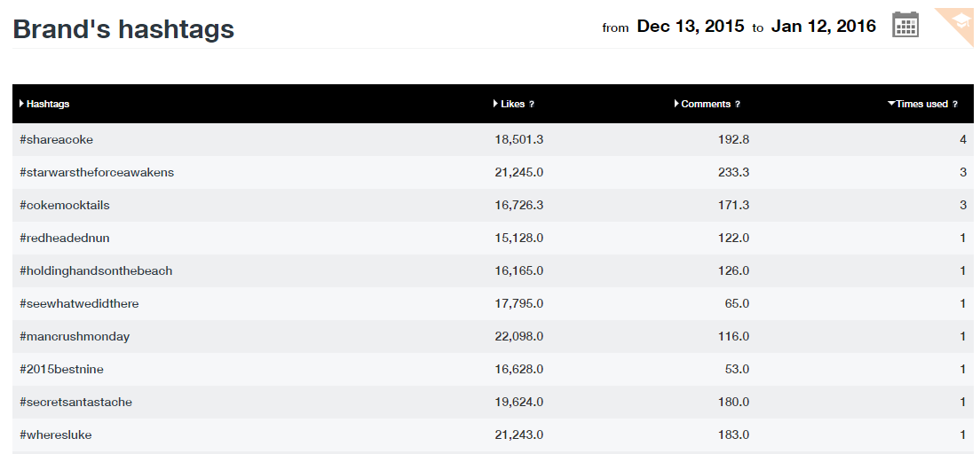Select the #seewhatwedidthere hashtag
This screenshot has width=980, height=454.
tap(79, 304)
